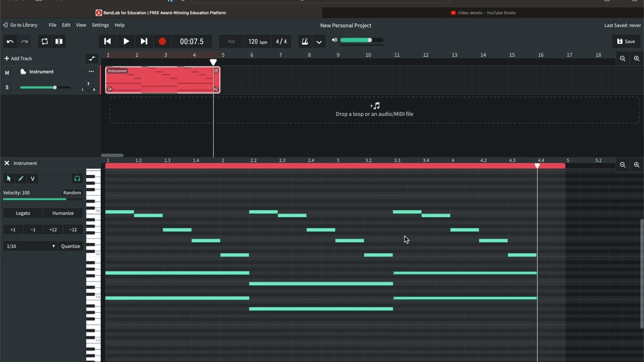Screen dimensions: 644x362
Task: Transpose down an octave with −12
Action: [73, 230]
